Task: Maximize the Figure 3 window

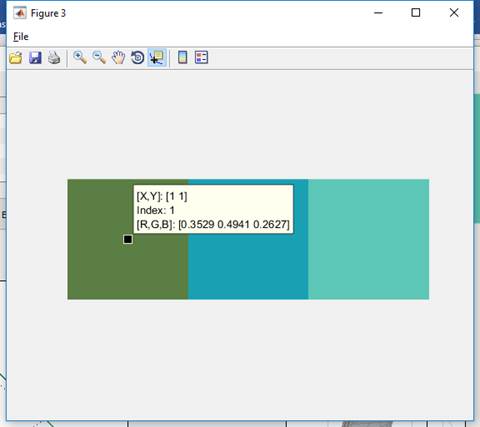Action: point(416,13)
